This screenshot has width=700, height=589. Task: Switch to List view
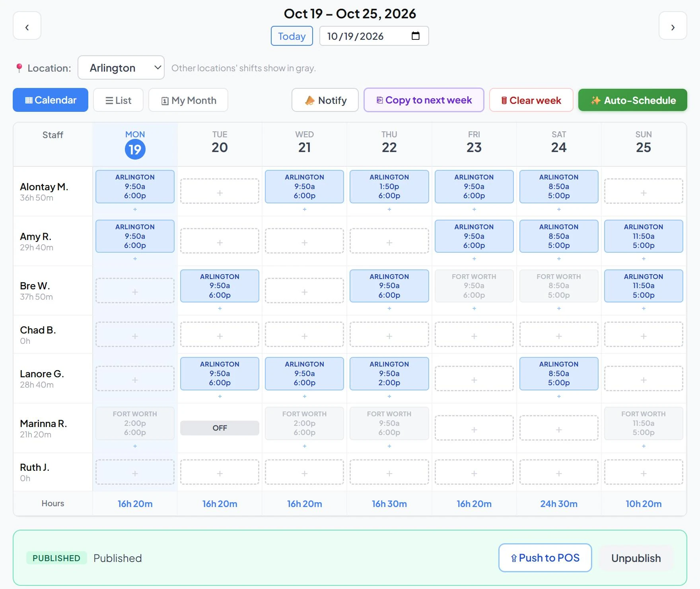point(118,100)
